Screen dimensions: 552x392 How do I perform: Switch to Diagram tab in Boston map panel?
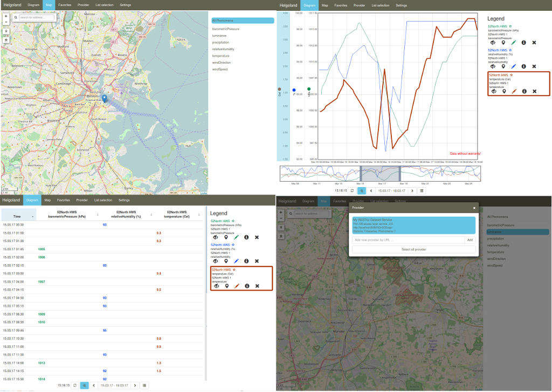click(33, 5)
